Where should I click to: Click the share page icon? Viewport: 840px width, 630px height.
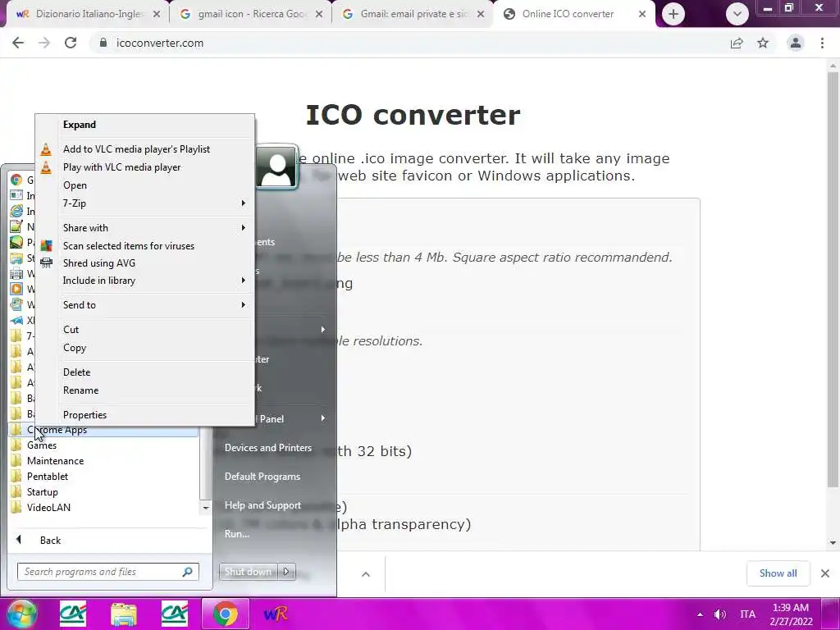[x=737, y=43]
